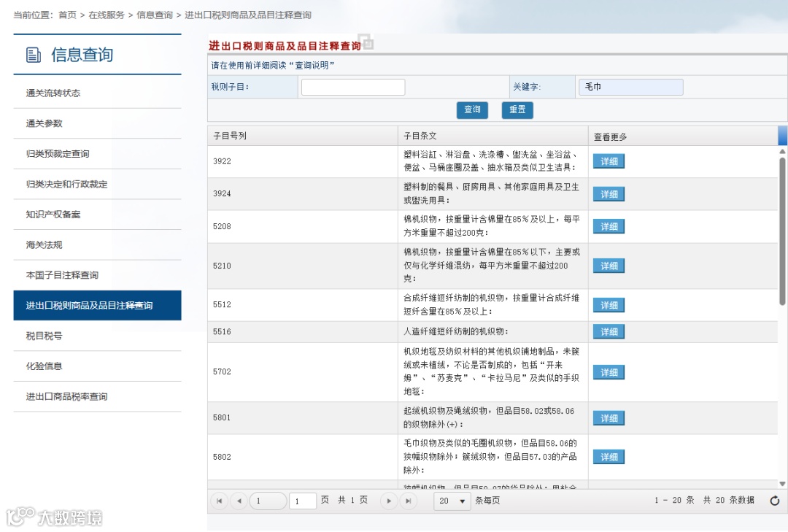Refresh the results table
Image resolution: width=788 pixels, height=532 pixels.
[774, 501]
